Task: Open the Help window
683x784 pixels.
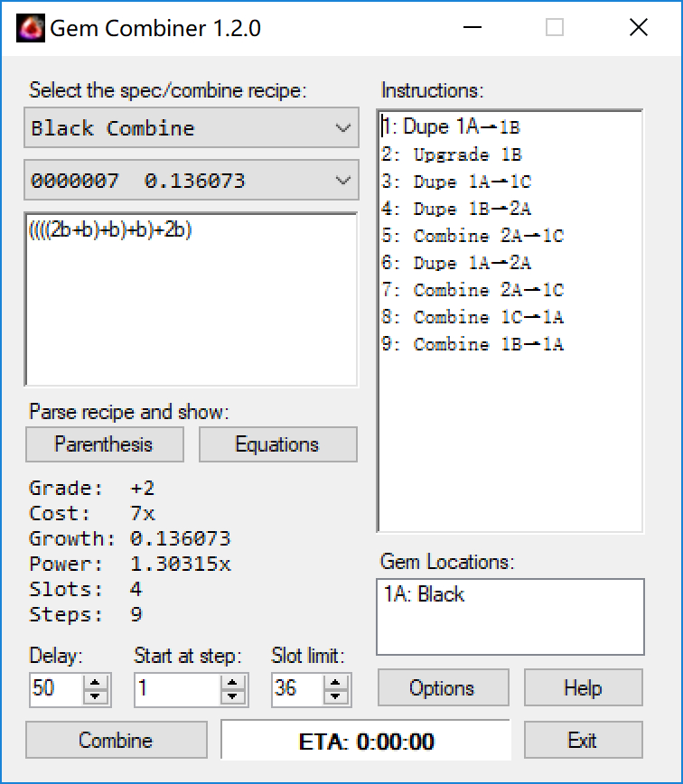Action: pyautogui.click(x=583, y=688)
